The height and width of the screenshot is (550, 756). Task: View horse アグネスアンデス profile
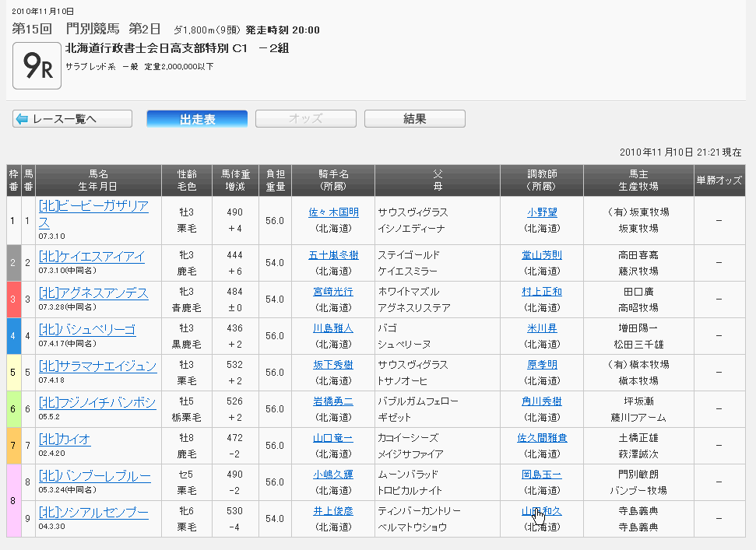[x=93, y=293]
